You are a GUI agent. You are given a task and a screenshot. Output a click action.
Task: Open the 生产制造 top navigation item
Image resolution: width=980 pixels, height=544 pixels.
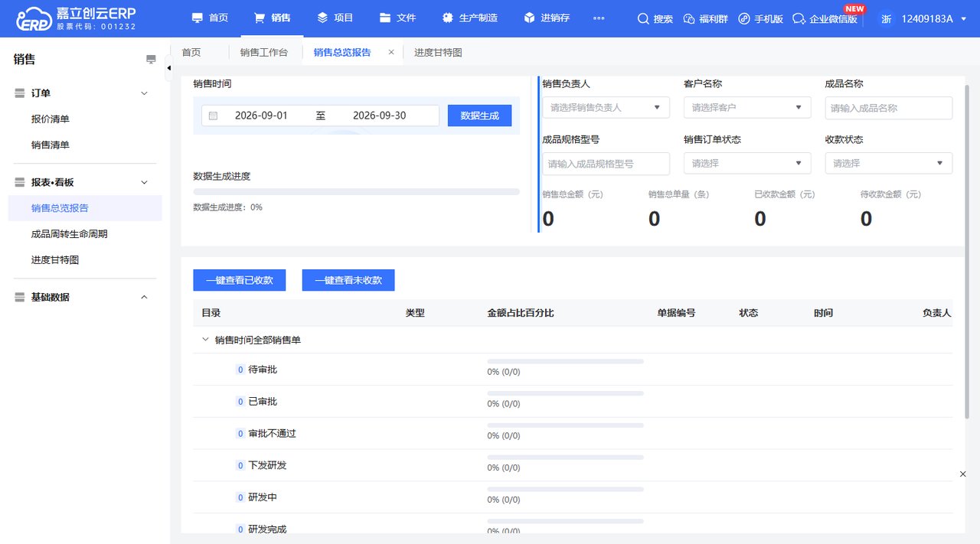[x=470, y=18]
